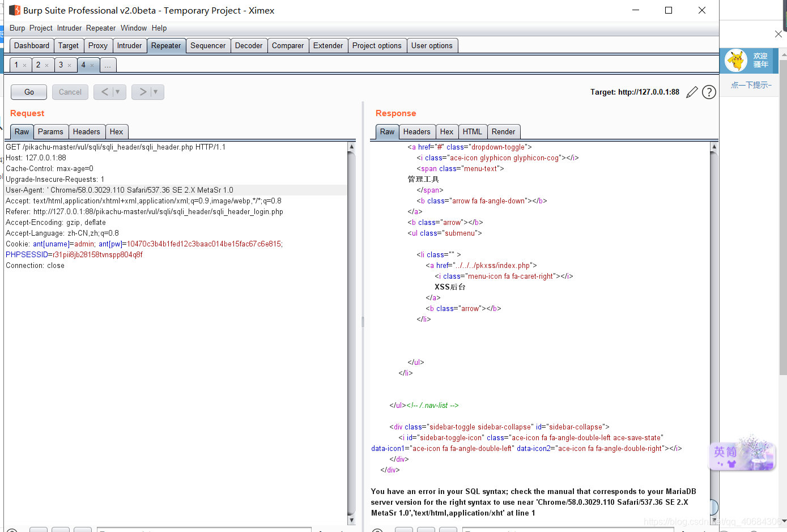The height and width of the screenshot is (532, 787).
Task: Go forward to next request with > arrow
Action: pyautogui.click(x=142, y=92)
